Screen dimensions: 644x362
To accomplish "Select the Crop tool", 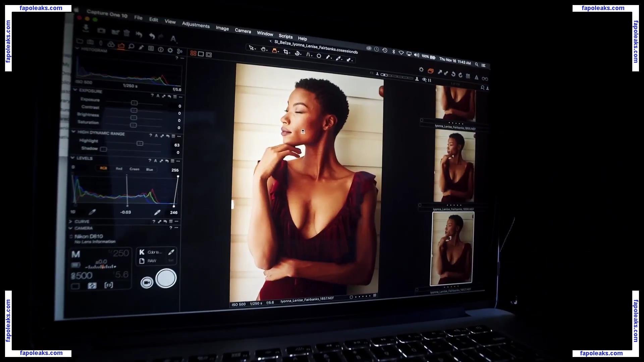I will click(x=286, y=52).
